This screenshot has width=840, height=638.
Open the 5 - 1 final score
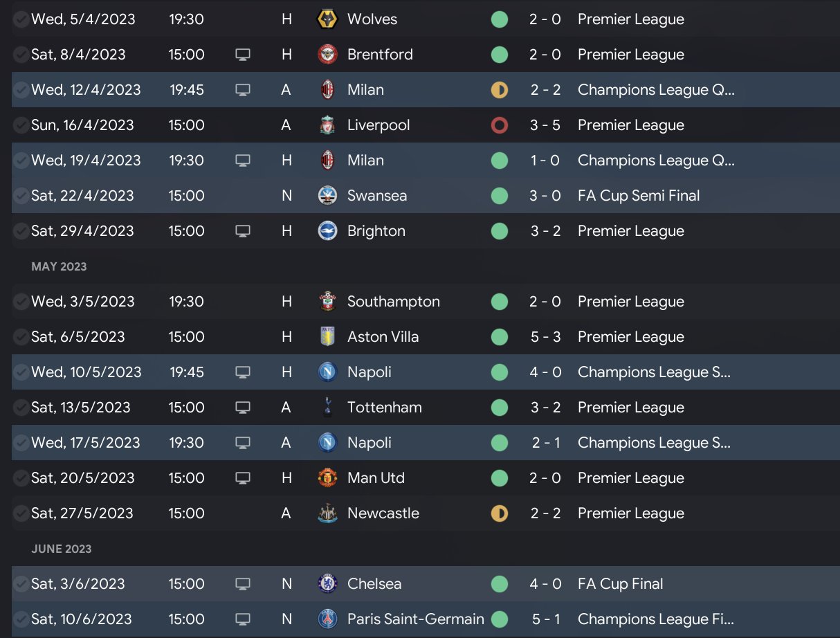(545, 619)
